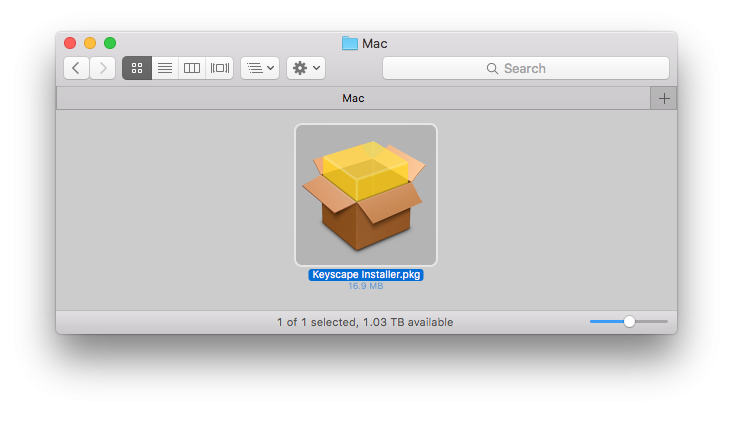The height and width of the screenshot is (438, 733).
Task: Click the Keyscape Installer.pkg file name
Action: click(x=366, y=275)
